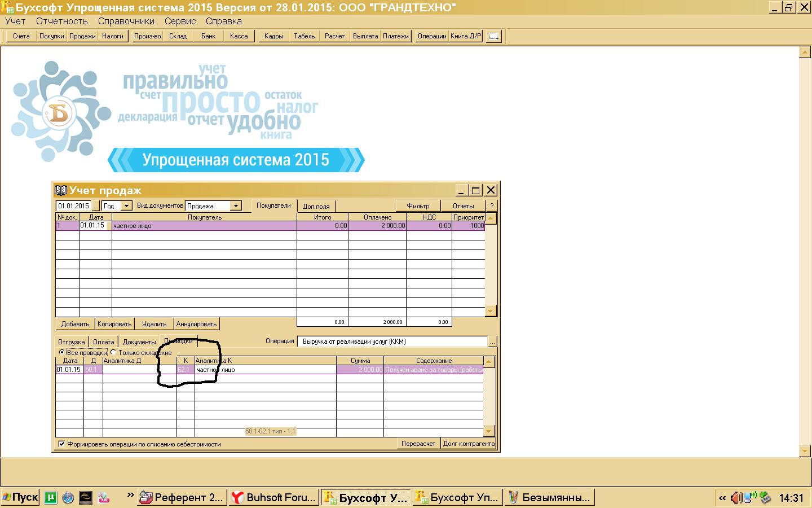This screenshot has height=508, width=812.
Task: Select the Только складские radio option
Action: pos(114,352)
